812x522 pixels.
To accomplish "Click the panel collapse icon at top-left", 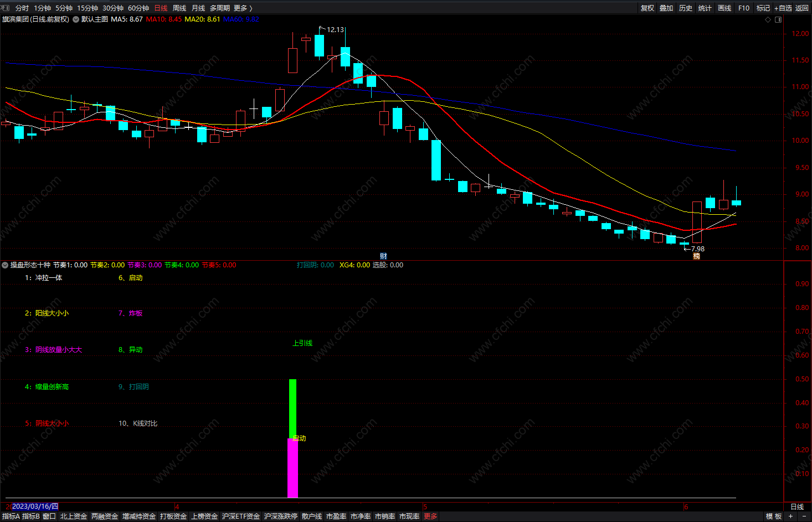I will tap(6, 8).
